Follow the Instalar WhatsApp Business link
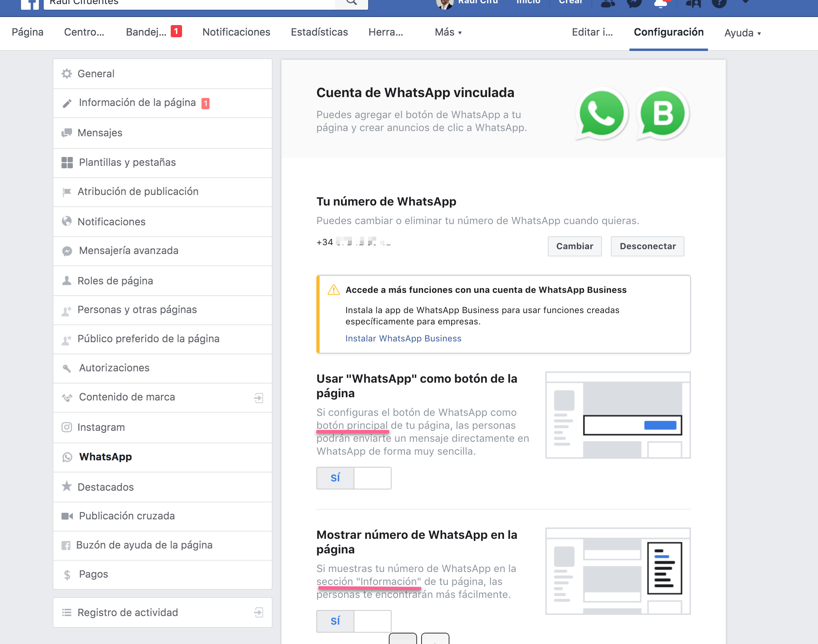This screenshot has width=818, height=644. [403, 339]
